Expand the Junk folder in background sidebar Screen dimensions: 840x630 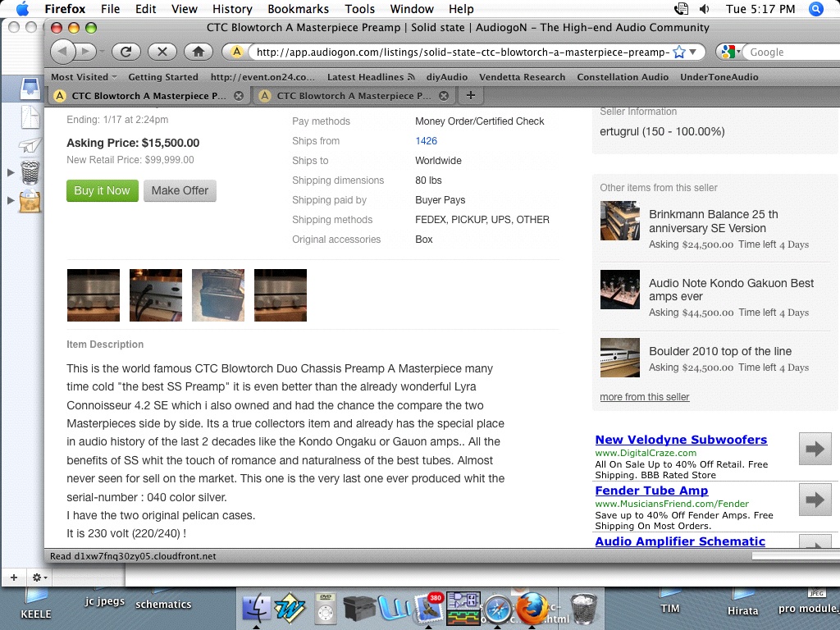[x=10, y=200]
